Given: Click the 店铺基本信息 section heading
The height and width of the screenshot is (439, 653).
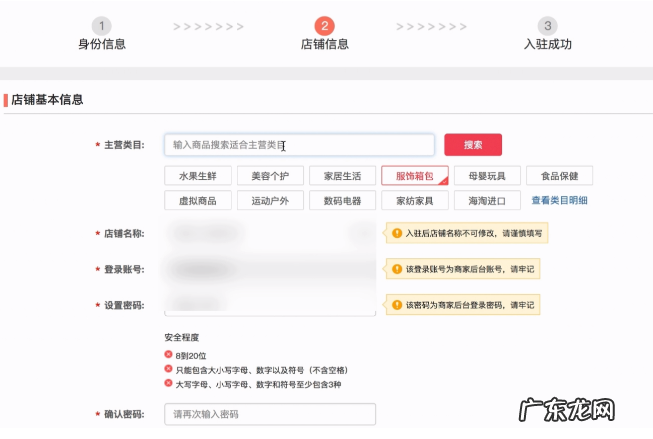Looking at the screenshot, I should coord(47,100).
